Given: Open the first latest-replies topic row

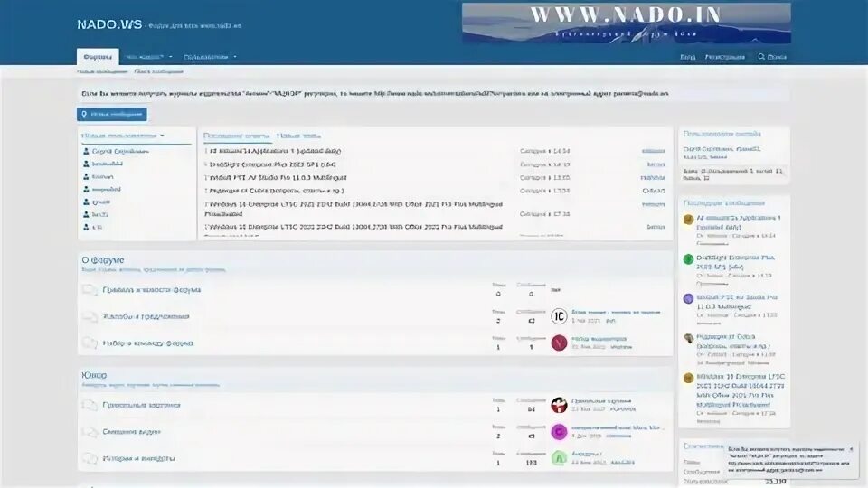Looking at the screenshot, I should click(x=275, y=151).
